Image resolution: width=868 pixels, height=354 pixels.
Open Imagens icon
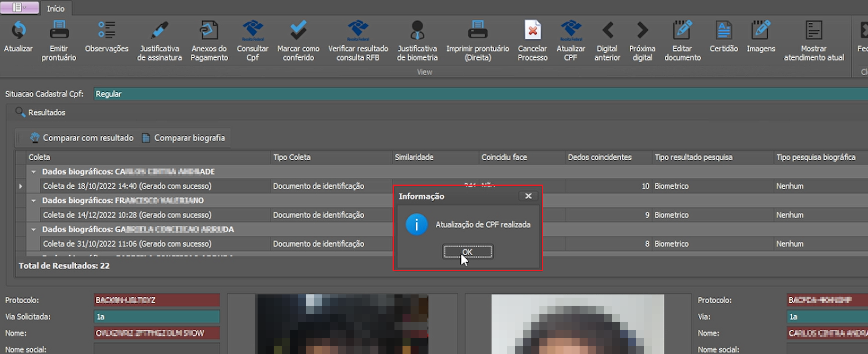coord(761,30)
